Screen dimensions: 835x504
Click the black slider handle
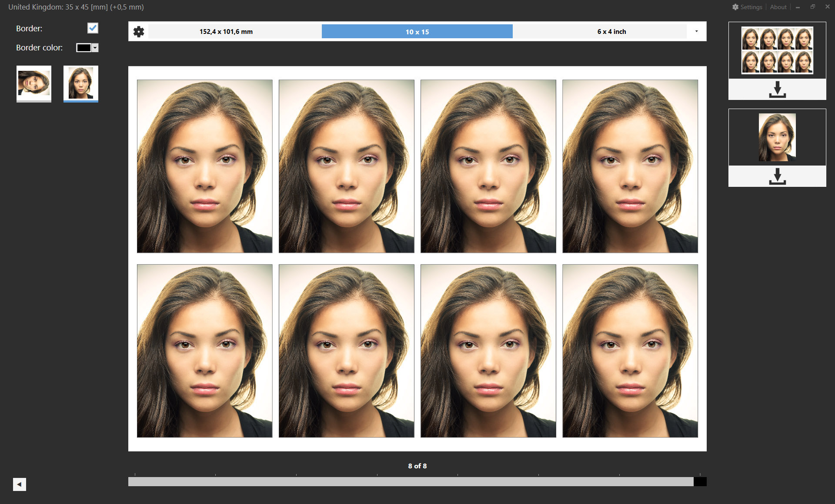700,481
